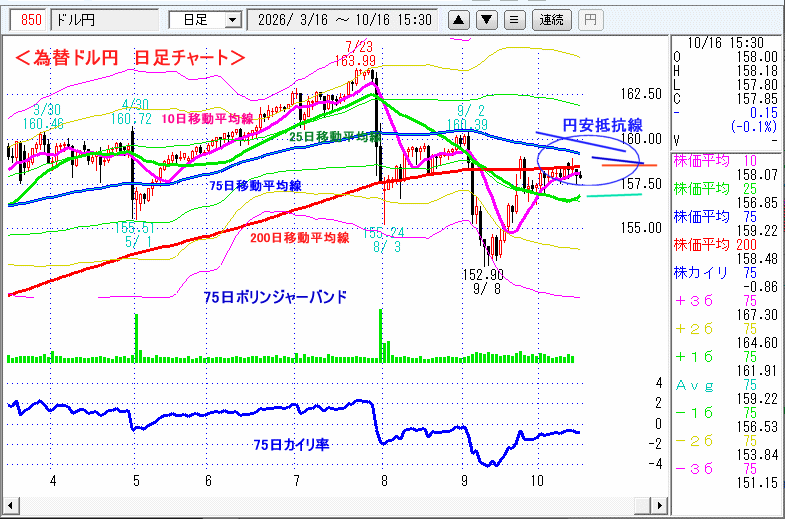Click the 9/2 160.39 peak label
This screenshot has height=519, width=785.
click(x=467, y=117)
